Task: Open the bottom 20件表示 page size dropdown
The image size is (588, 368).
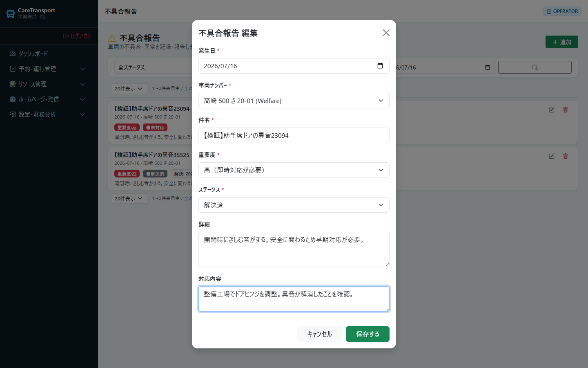Action: (129, 198)
